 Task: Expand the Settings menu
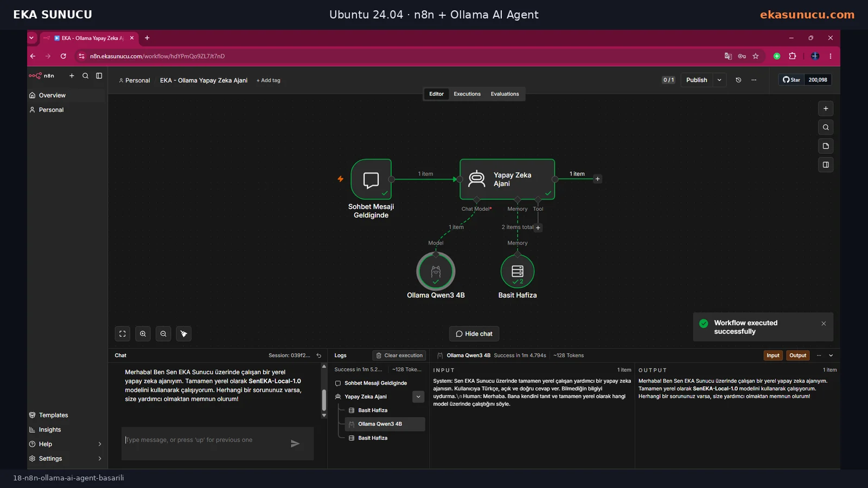[66, 459]
